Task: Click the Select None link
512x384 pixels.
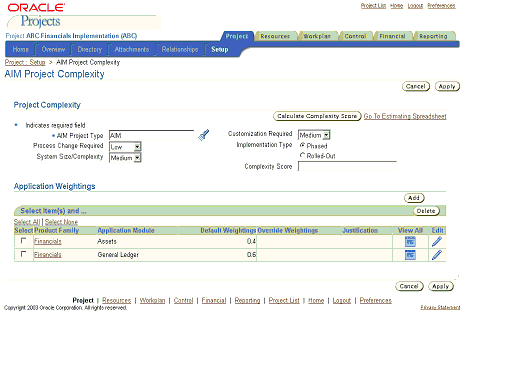Action: [x=61, y=222]
